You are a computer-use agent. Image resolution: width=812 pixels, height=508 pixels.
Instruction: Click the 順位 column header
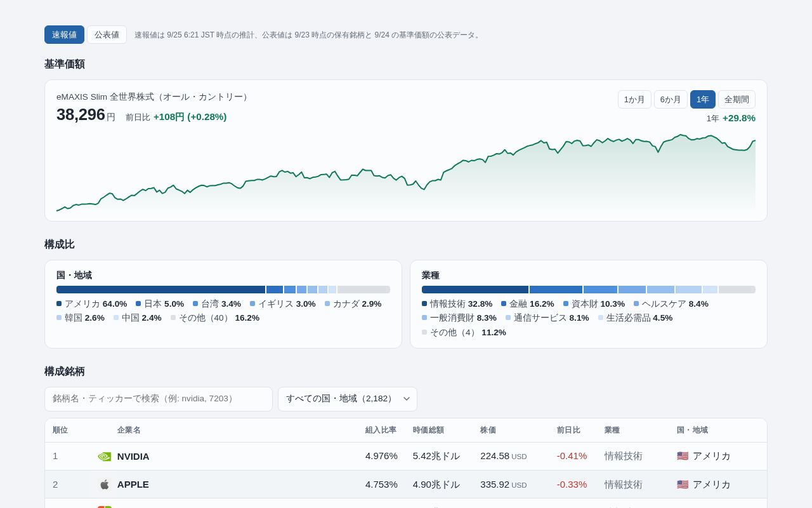[60, 431]
